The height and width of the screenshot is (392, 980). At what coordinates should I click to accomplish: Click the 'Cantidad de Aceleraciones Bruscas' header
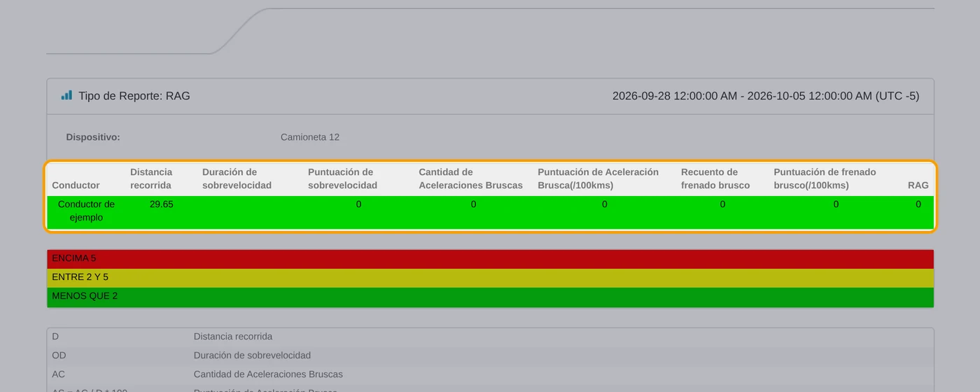coord(470,178)
